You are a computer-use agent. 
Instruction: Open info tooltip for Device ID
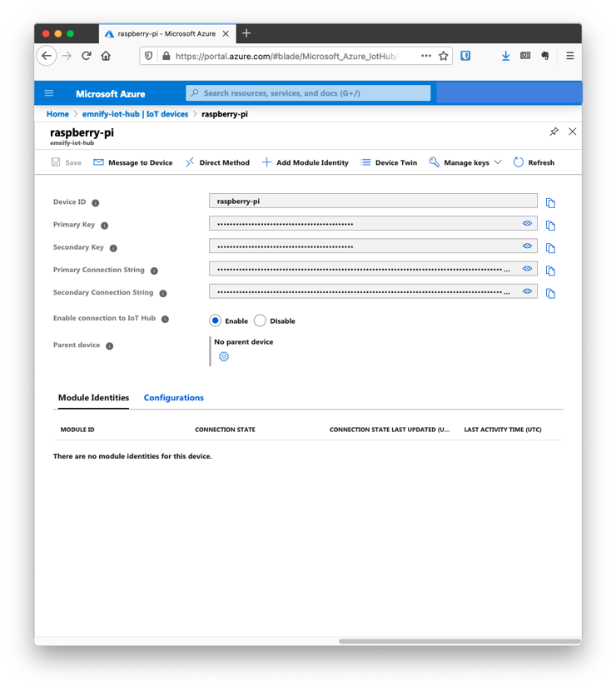tap(95, 202)
